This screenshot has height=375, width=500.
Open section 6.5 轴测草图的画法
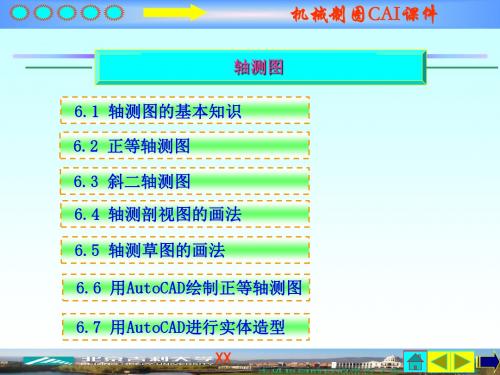pyautogui.click(x=185, y=250)
